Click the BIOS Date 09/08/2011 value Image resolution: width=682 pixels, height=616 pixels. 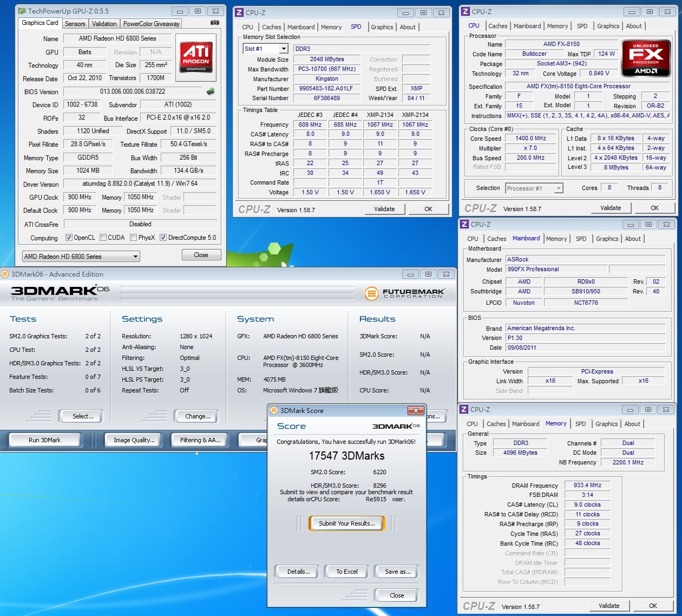click(x=586, y=348)
